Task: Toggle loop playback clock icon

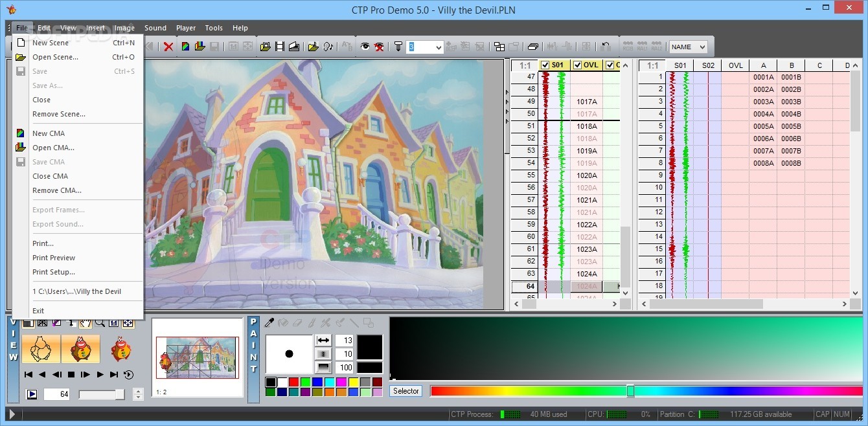Action: 128,375
